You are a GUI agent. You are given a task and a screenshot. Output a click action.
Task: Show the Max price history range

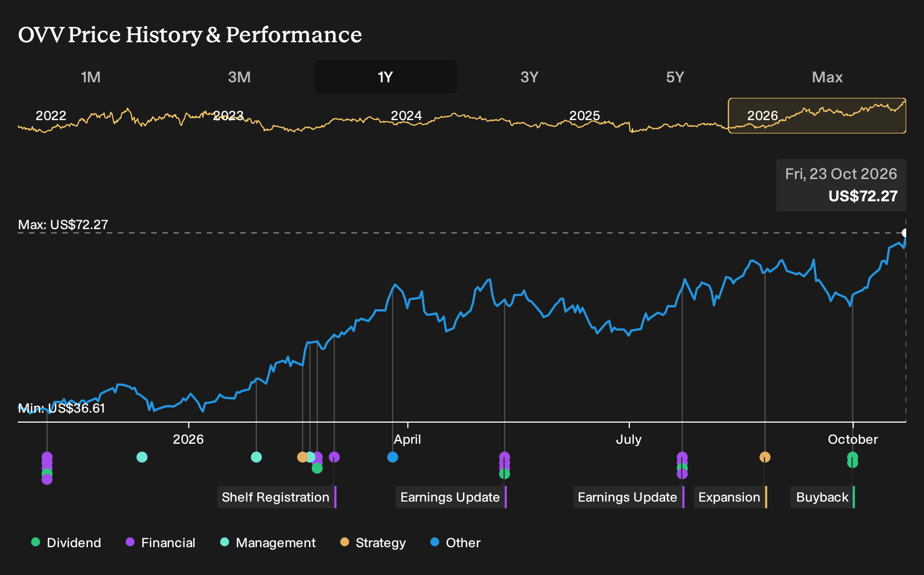[827, 77]
